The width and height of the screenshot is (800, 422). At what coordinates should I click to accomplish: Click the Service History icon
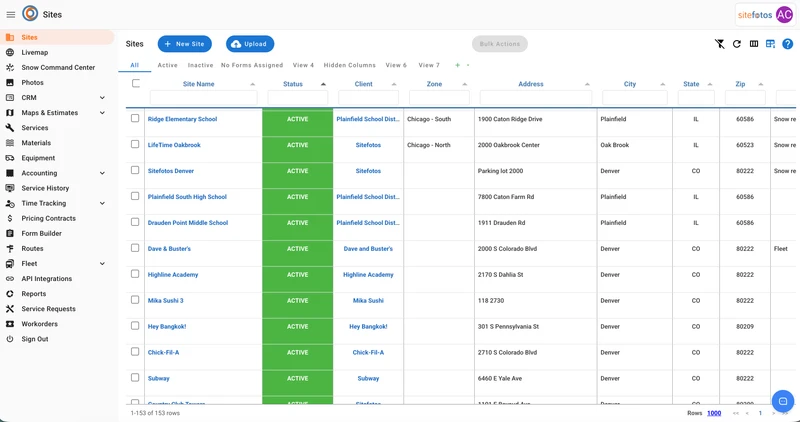click(10, 188)
